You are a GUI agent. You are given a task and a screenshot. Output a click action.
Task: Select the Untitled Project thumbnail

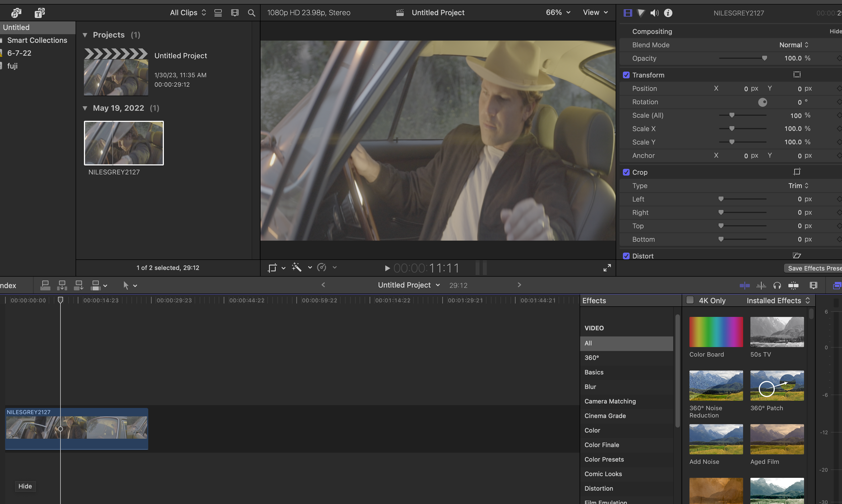[x=116, y=72]
